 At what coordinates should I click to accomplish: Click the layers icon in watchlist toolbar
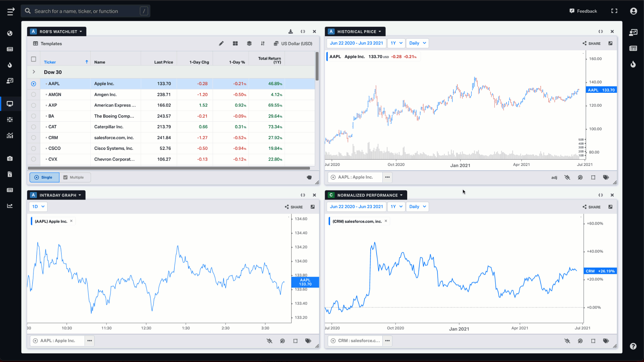tap(249, 44)
